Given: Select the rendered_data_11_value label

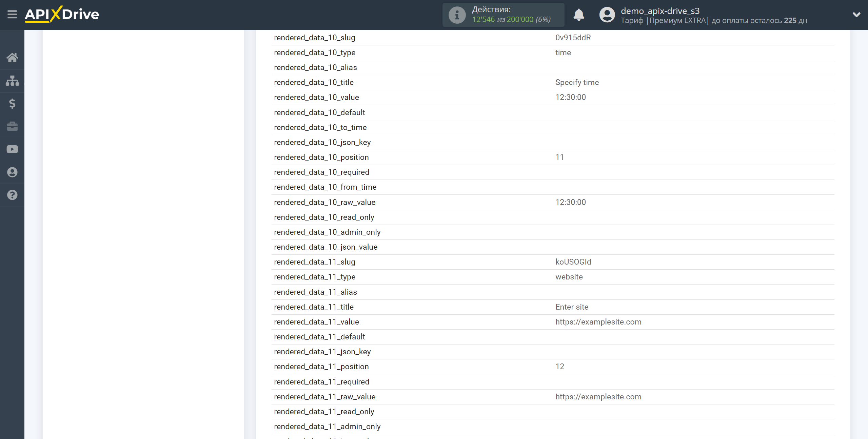Looking at the screenshot, I should point(316,322).
